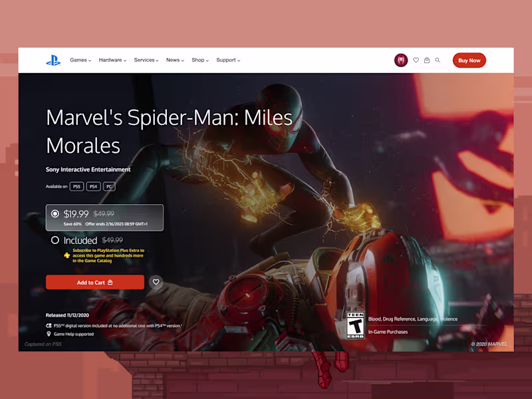
Task: Open the Services menu
Action: pyautogui.click(x=146, y=60)
